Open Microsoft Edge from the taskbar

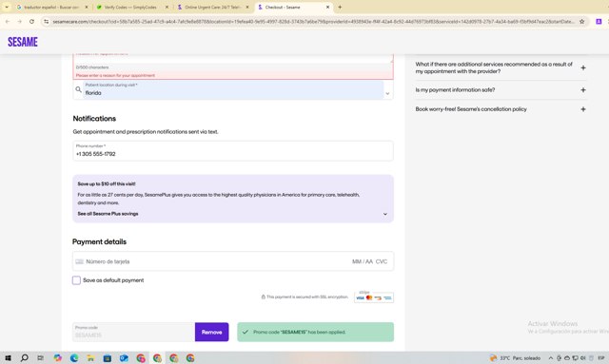[74, 357]
